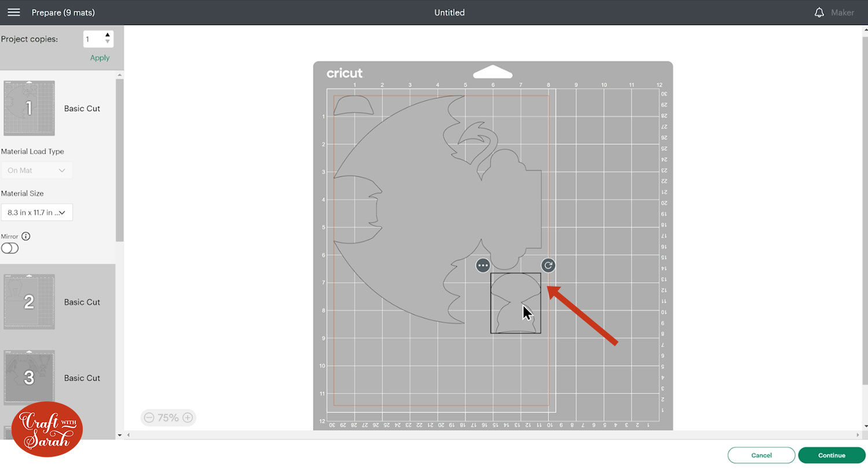Click the 75% zoom level text

pyautogui.click(x=168, y=417)
